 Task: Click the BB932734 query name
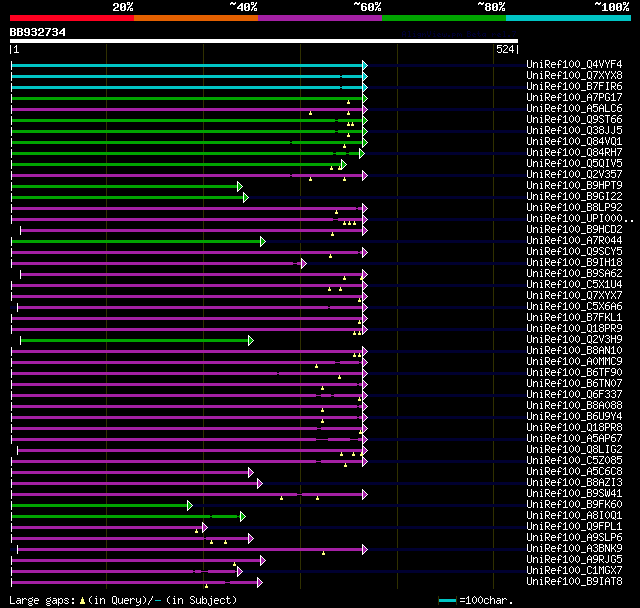click(x=38, y=32)
